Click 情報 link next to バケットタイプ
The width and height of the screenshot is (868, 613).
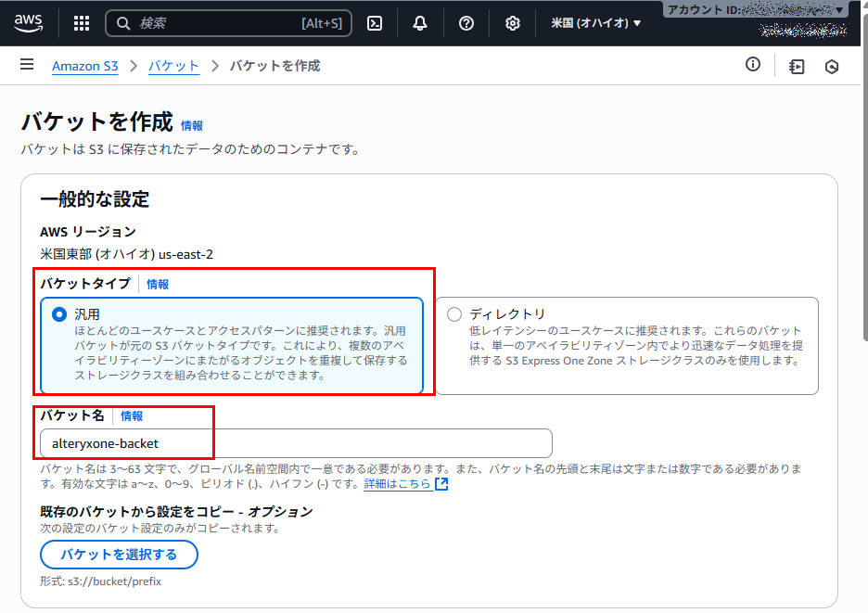click(158, 285)
